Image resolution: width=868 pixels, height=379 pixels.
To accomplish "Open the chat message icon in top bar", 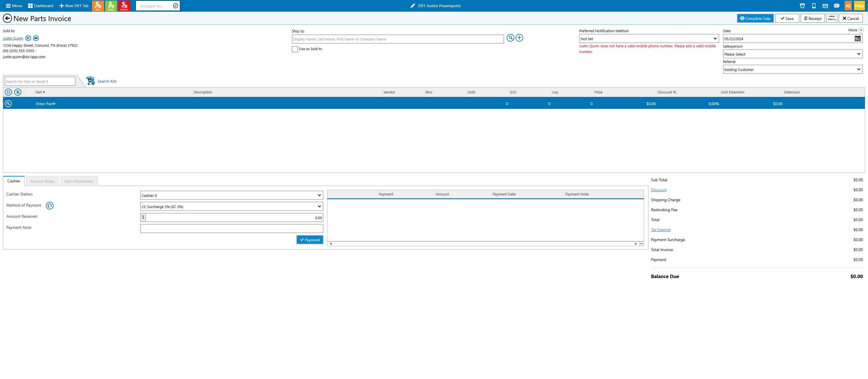I will (x=837, y=6).
